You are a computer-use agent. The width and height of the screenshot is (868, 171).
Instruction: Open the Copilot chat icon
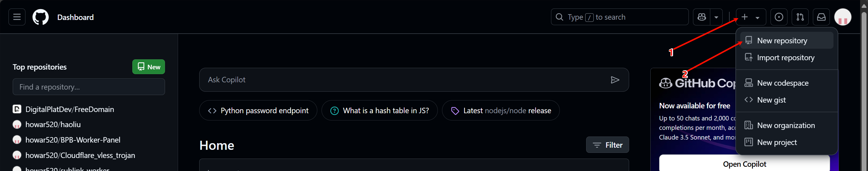click(x=702, y=17)
